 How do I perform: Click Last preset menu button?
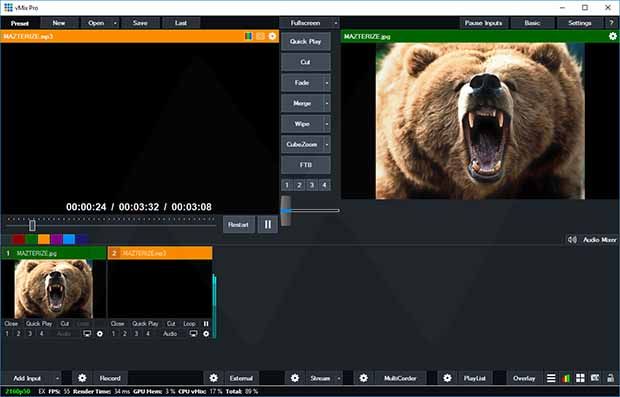pos(181,23)
